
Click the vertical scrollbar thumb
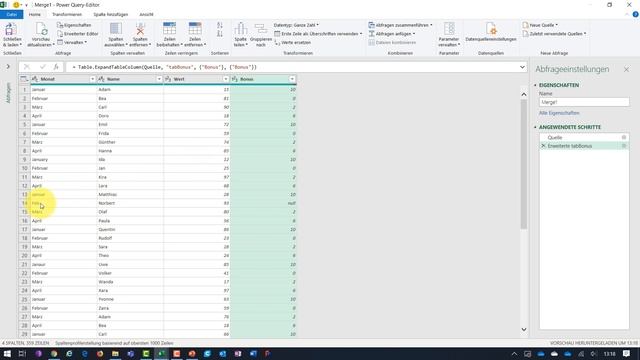coord(524,164)
